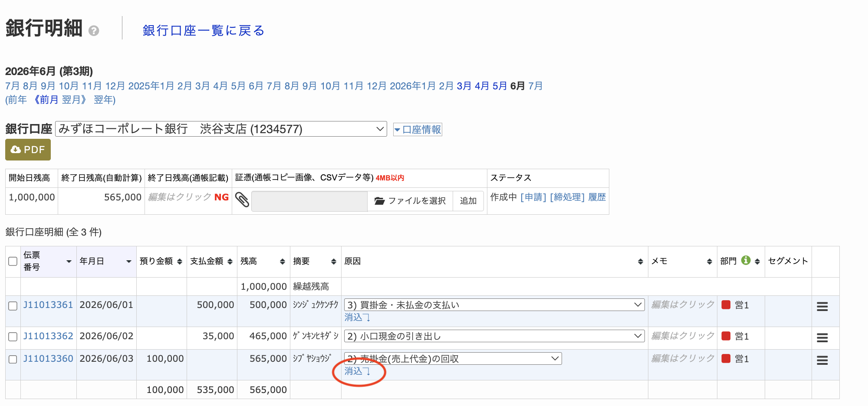Image resolution: width=868 pixels, height=406 pixels.
Task: Click the paperclip attachment icon
Action: coord(242,200)
